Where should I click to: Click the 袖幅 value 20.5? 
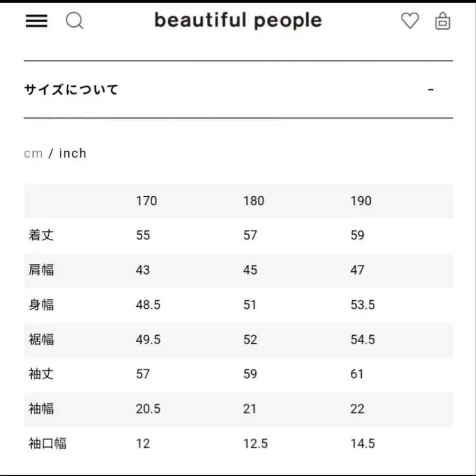tap(148, 409)
